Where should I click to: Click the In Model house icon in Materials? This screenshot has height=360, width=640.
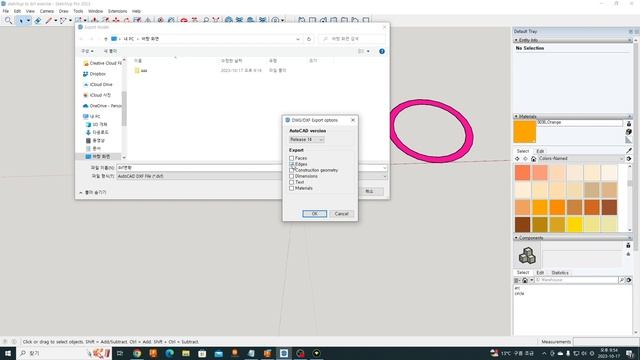[533, 158]
